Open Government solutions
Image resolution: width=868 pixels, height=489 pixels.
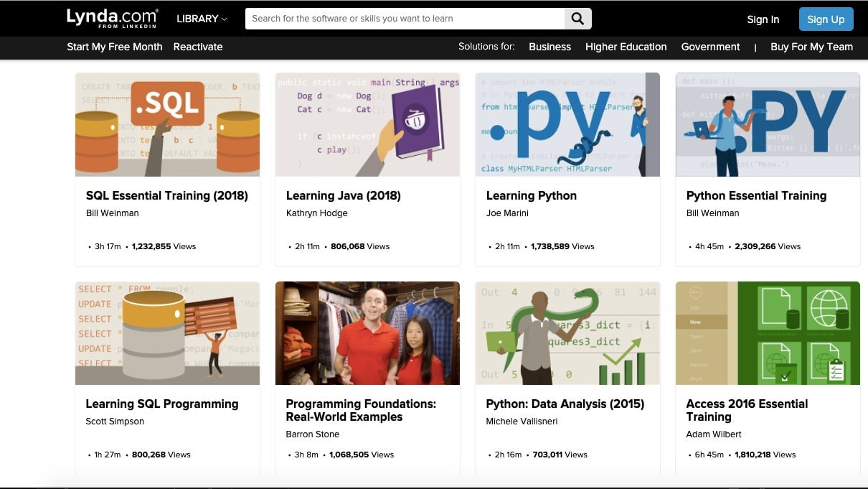click(x=710, y=47)
